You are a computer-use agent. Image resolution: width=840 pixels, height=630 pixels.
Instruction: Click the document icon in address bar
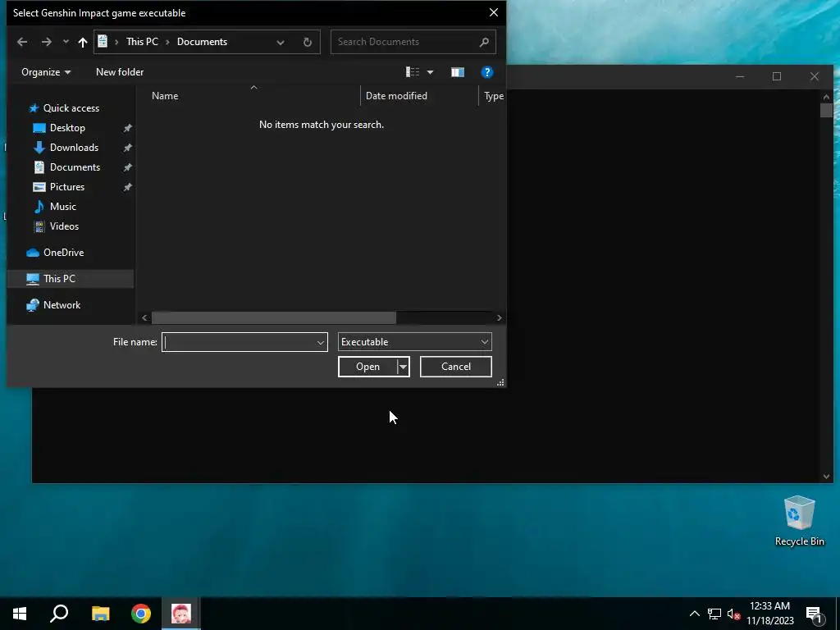103,41
